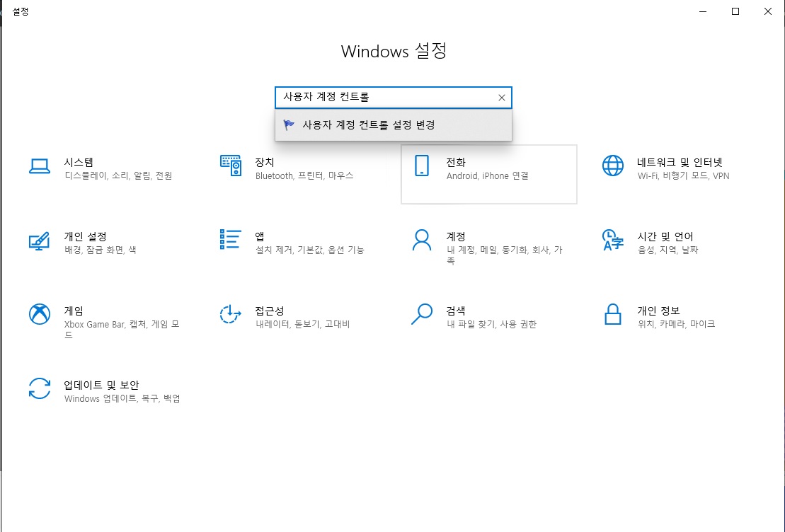
Task: Open the 앱 list icon
Action: click(x=230, y=239)
